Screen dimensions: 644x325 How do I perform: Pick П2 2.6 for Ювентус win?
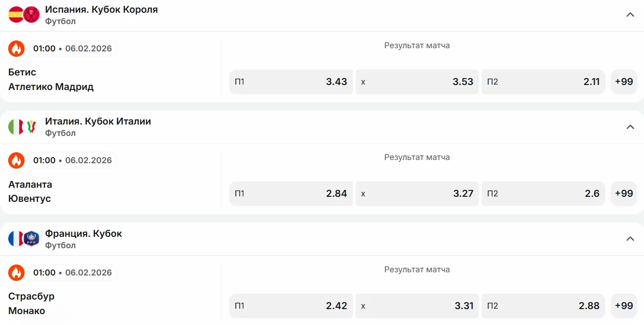(x=543, y=194)
